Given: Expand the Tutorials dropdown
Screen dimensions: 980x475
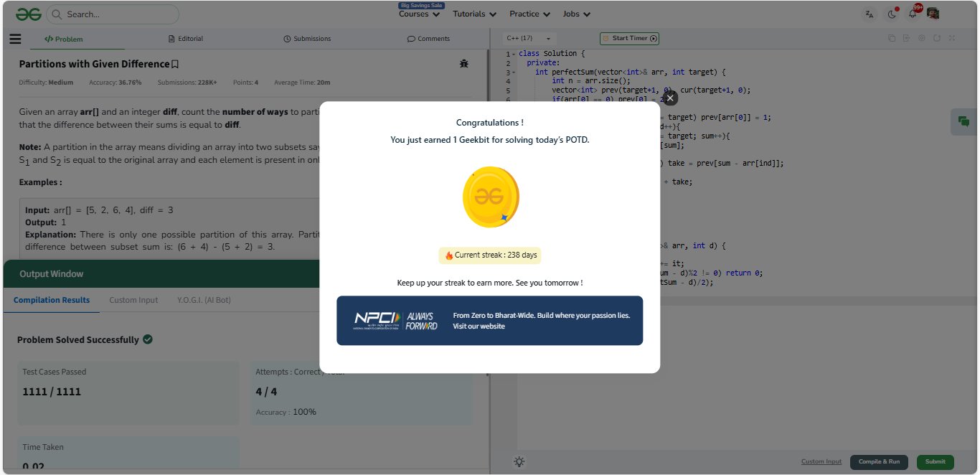Looking at the screenshot, I should click(x=474, y=14).
